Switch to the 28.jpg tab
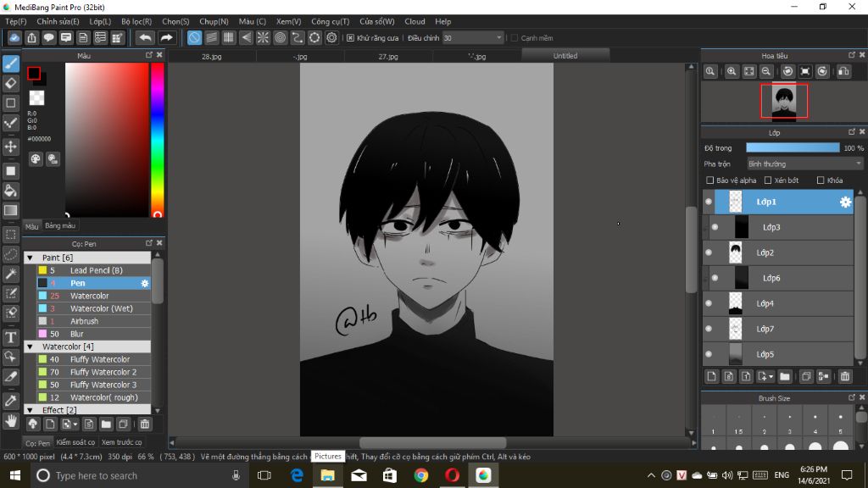Image resolution: width=868 pixels, height=488 pixels. tap(211, 57)
